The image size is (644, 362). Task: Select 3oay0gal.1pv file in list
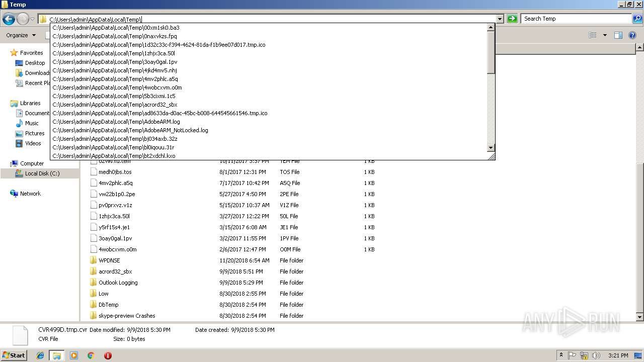click(x=115, y=238)
